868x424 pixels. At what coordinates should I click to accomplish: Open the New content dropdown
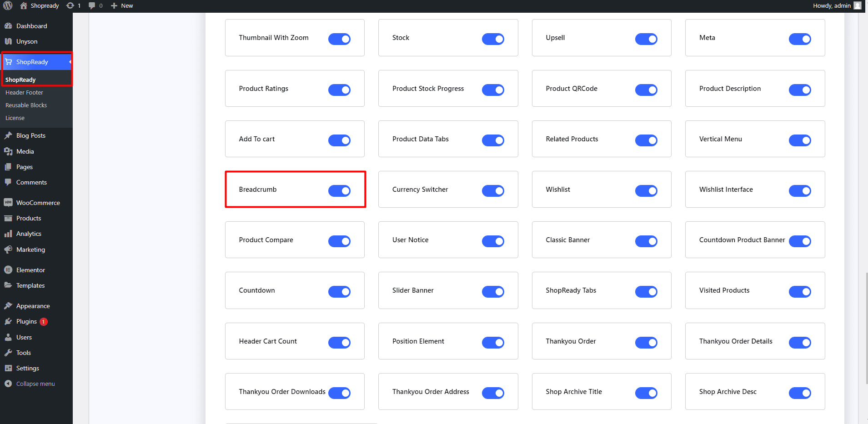(x=122, y=5)
